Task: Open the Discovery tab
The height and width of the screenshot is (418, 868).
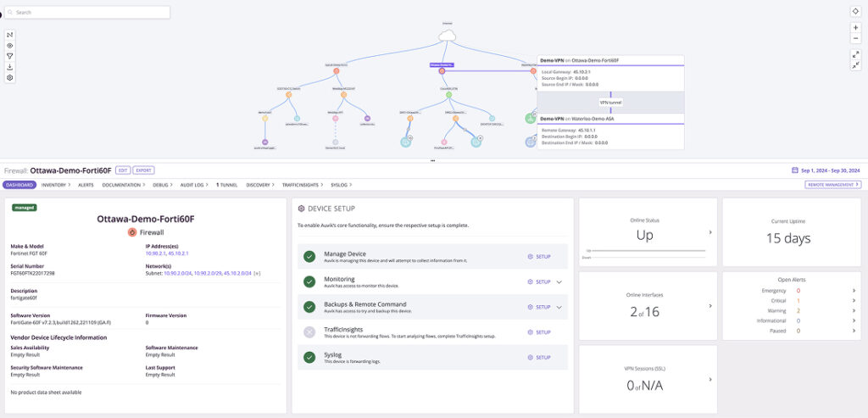Action: [x=260, y=185]
